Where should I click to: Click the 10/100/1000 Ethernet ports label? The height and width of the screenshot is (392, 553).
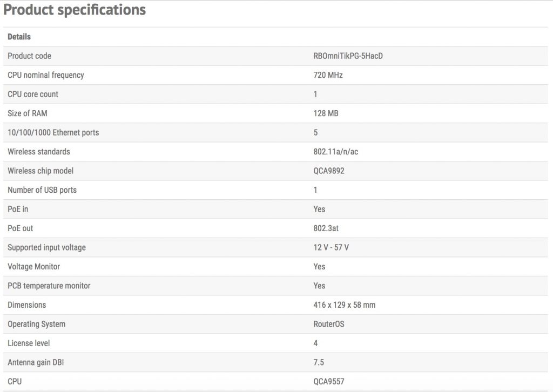[53, 133]
